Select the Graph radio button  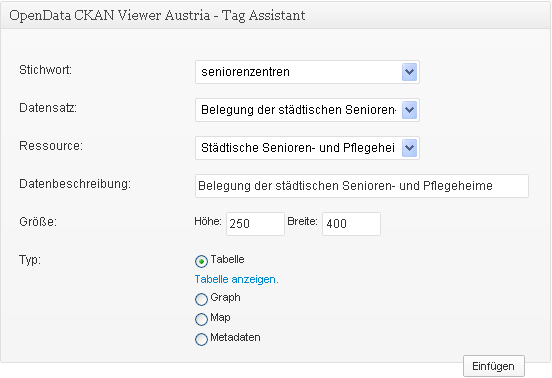(x=201, y=300)
